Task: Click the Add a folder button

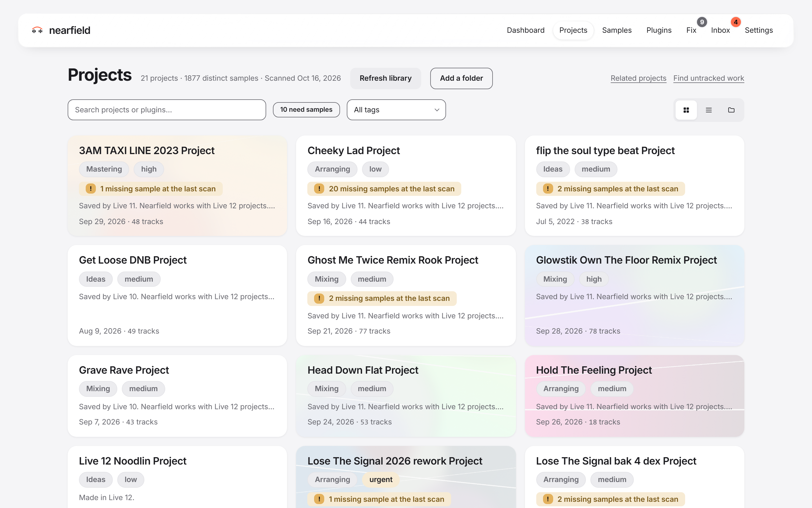Action: (461, 78)
